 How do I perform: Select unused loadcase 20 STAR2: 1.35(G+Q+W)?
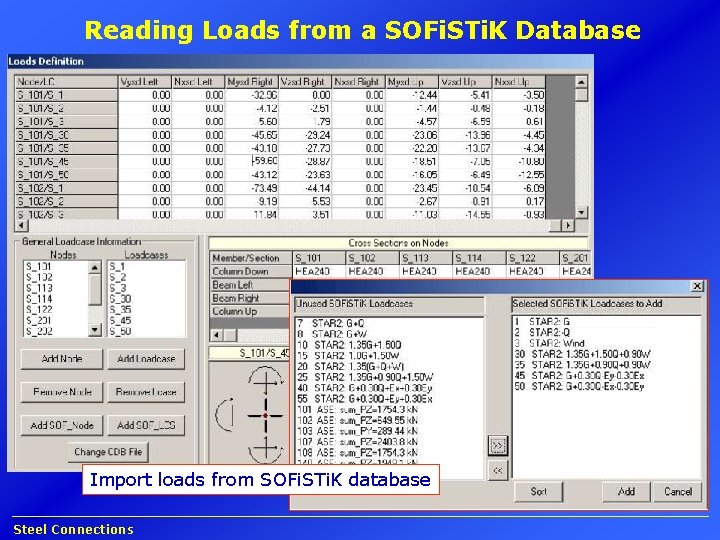pyautogui.click(x=350, y=366)
